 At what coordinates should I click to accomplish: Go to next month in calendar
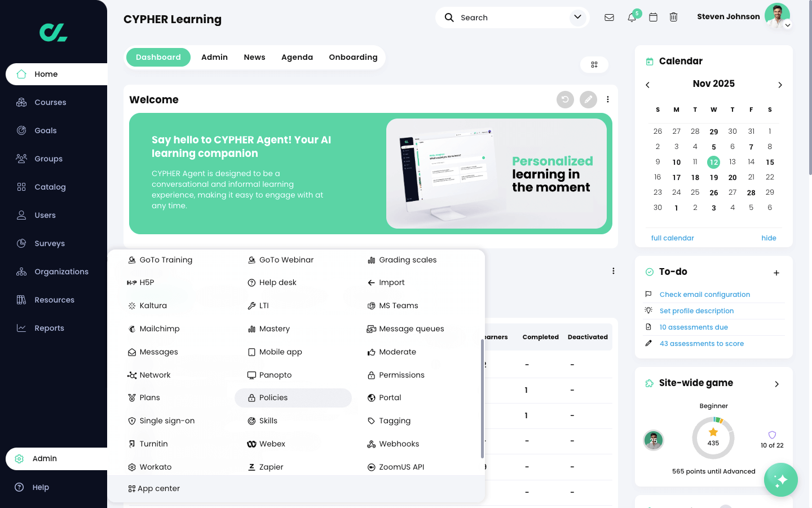(x=780, y=85)
